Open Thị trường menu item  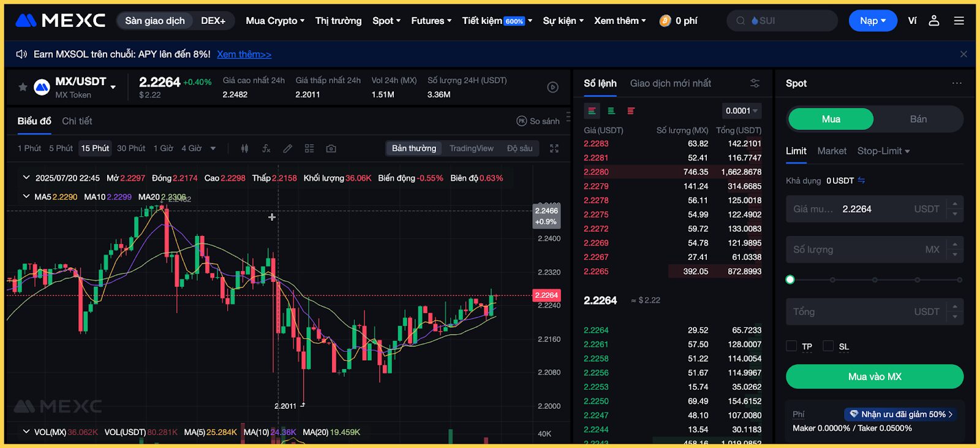(x=338, y=21)
